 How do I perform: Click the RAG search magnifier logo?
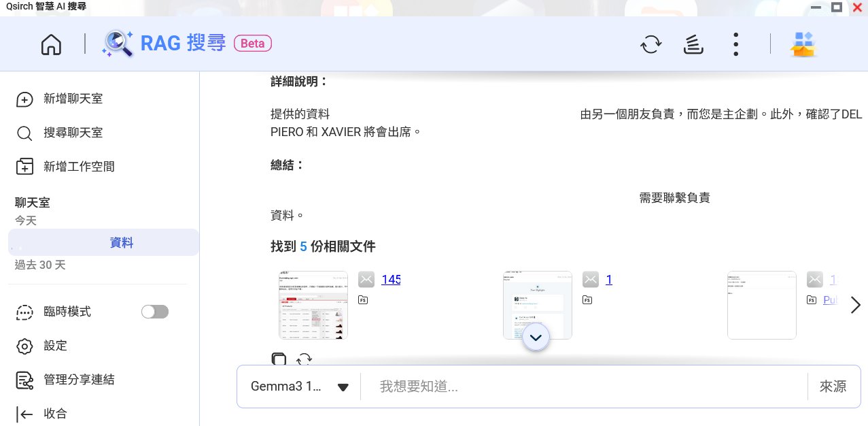pyautogui.click(x=118, y=44)
